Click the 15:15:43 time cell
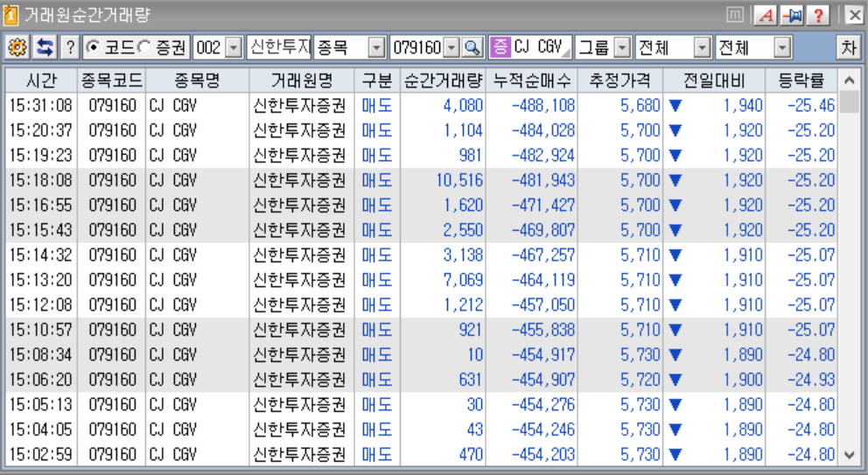Viewport: 868px width, 475px height. pyautogui.click(x=41, y=230)
